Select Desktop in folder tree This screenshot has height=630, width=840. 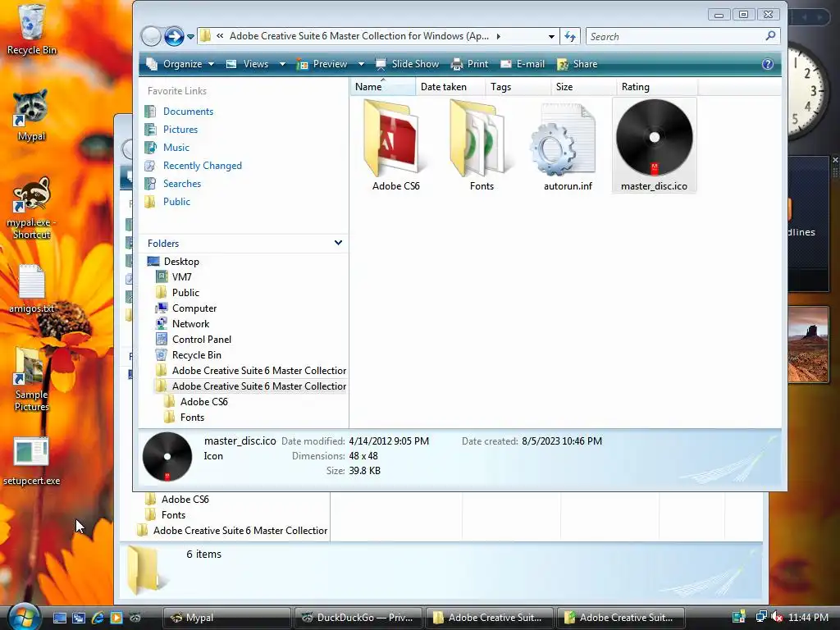coord(181,262)
